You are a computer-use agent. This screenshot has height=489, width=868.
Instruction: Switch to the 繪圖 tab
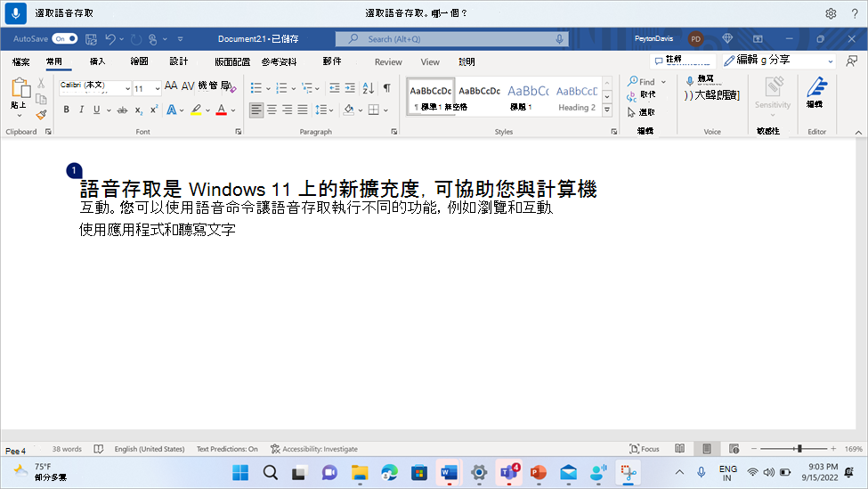[139, 61]
